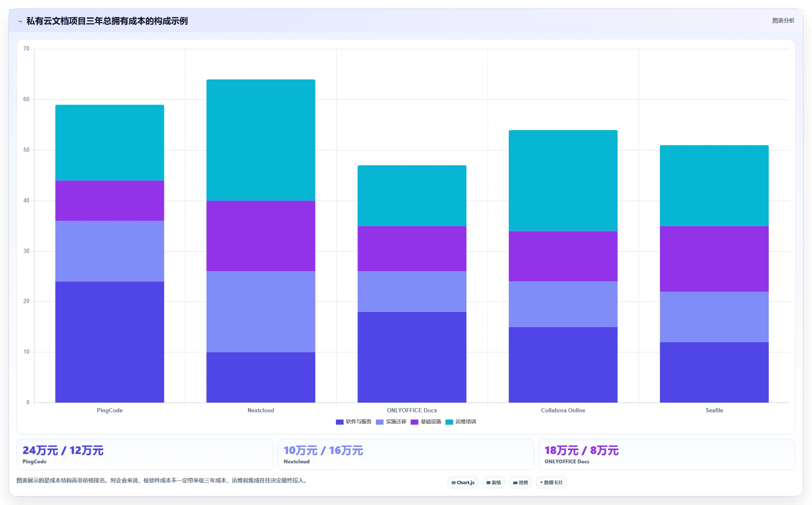Click the small blue icon before the chart title
This screenshot has height=505, width=812.
click(x=20, y=21)
